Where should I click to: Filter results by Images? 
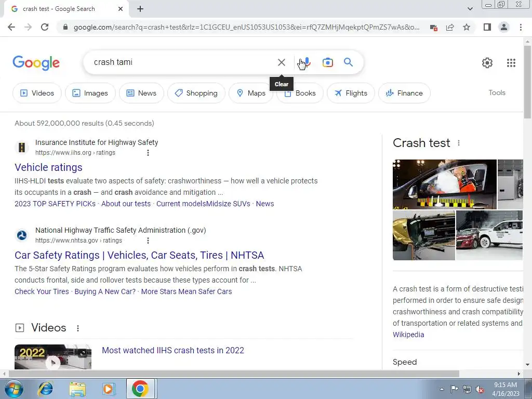coord(90,93)
